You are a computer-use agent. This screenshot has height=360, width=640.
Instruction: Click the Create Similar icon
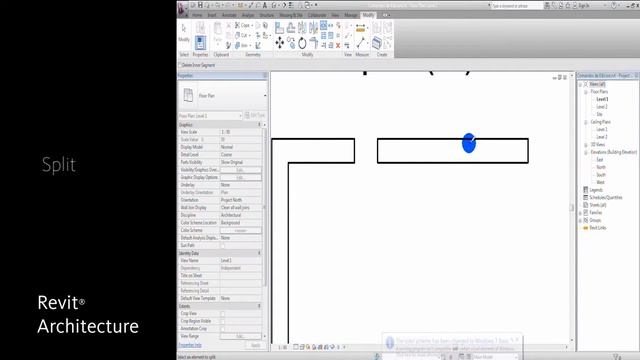pos(376,42)
